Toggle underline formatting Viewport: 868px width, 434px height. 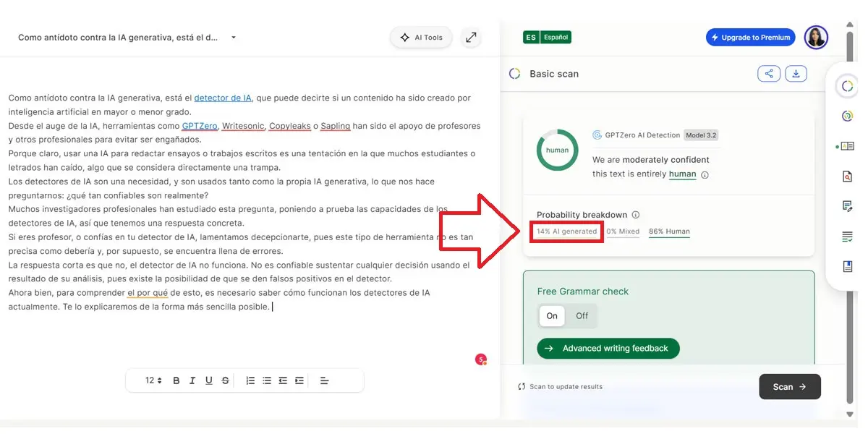pyautogui.click(x=209, y=380)
